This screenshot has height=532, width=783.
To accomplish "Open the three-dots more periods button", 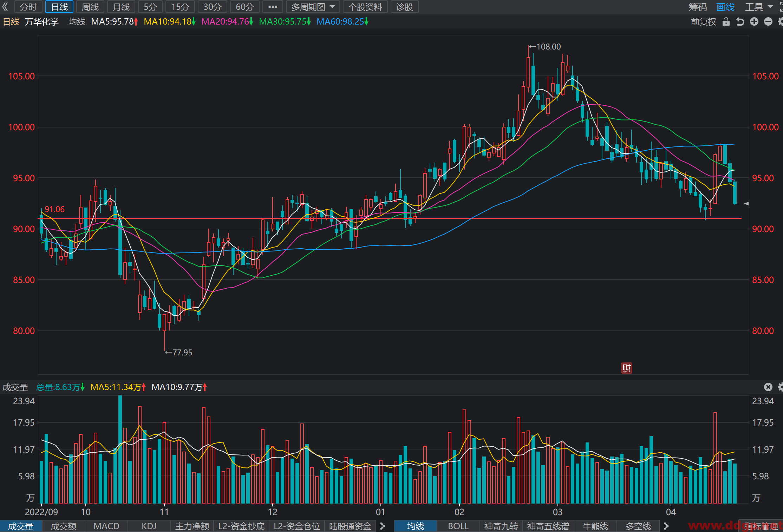I will (x=273, y=7).
